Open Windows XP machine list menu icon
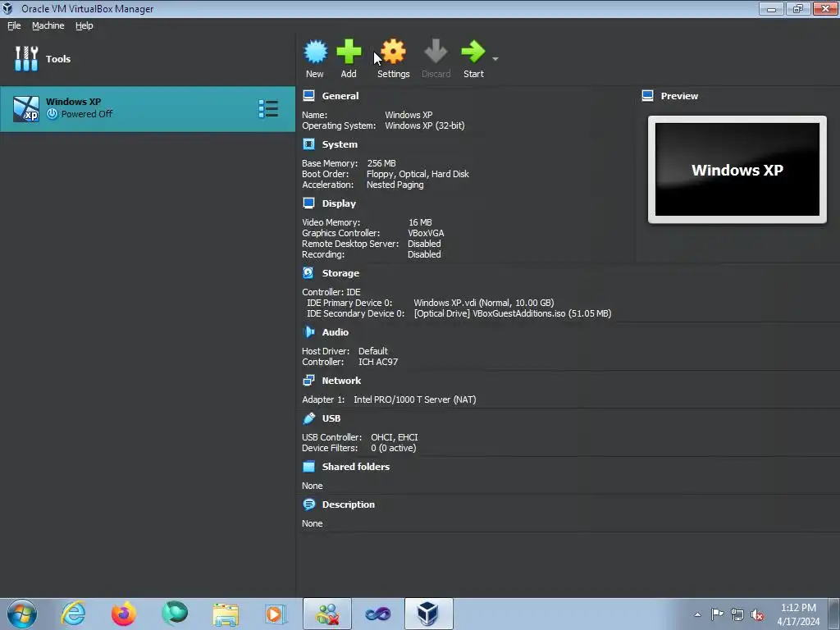The image size is (840, 630). pyautogui.click(x=268, y=109)
